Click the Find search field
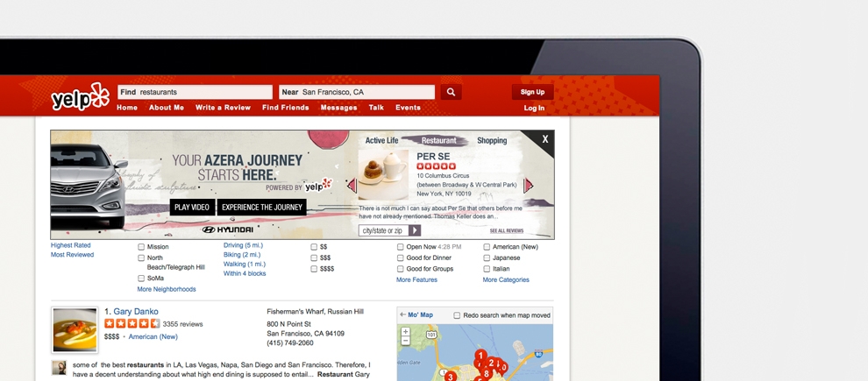The image size is (868, 381). pos(195,92)
